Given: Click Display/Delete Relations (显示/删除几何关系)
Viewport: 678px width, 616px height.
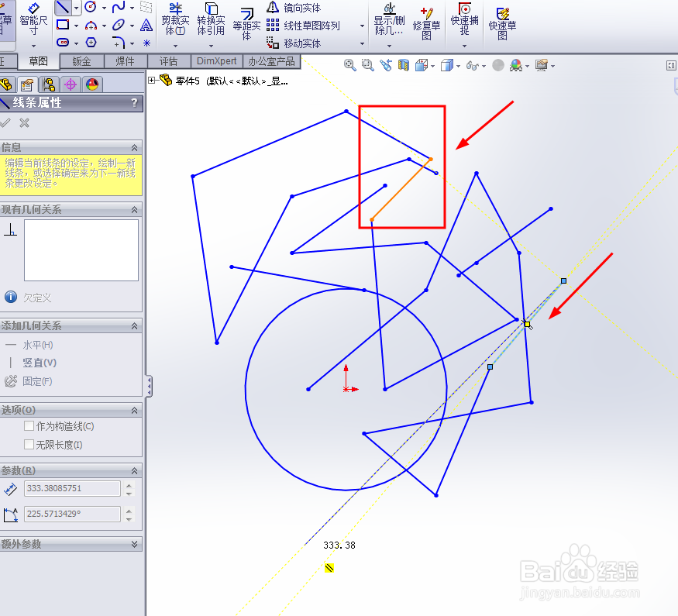Looking at the screenshot, I should point(389,19).
